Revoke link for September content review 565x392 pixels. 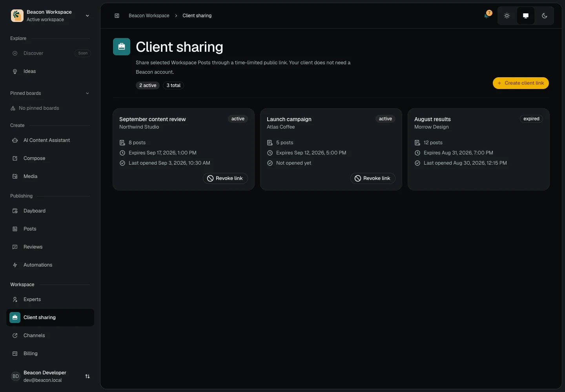[225, 178]
